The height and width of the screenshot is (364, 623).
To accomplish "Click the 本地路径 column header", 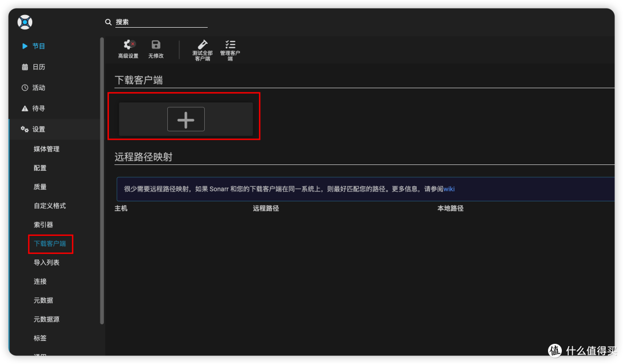I will (451, 208).
